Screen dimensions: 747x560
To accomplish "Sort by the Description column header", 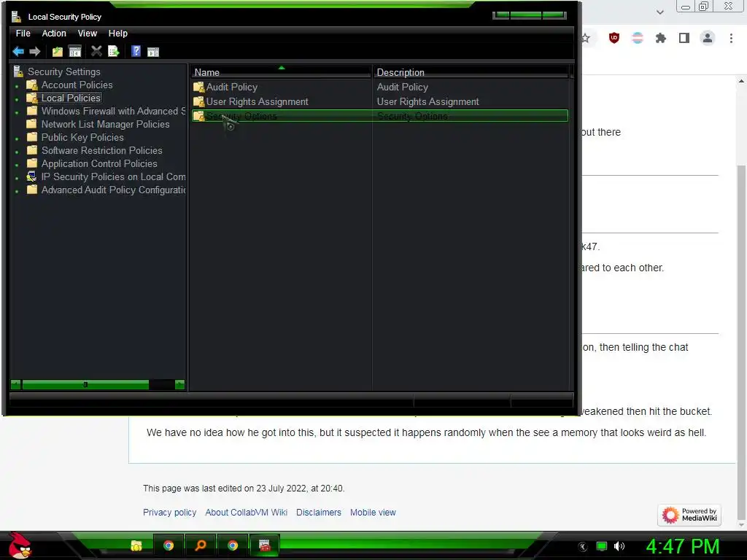I will click(471, 72).
